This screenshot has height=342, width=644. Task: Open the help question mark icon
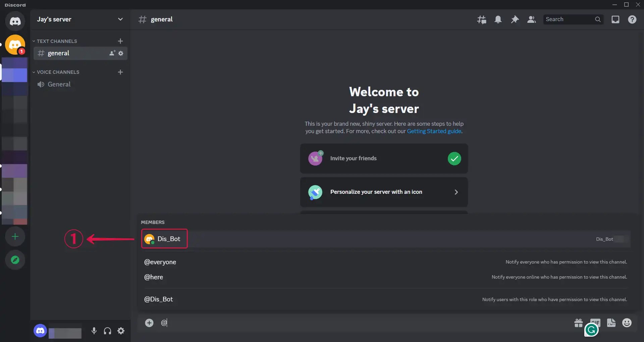[632, 19]
